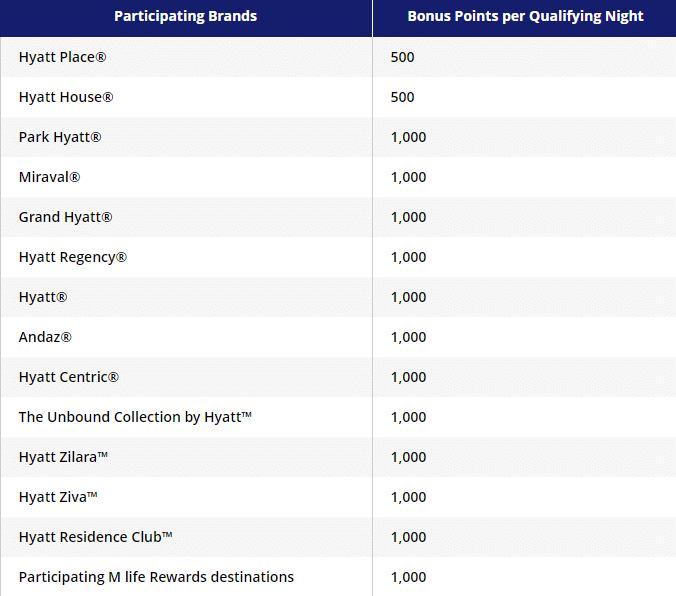676x596 pixels.
Task: Select the Hyatt Zilara brand name
Action: pos(63,457)
